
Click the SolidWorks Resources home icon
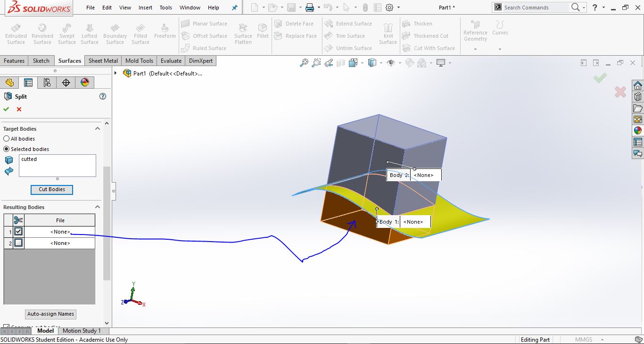[638, 85]
